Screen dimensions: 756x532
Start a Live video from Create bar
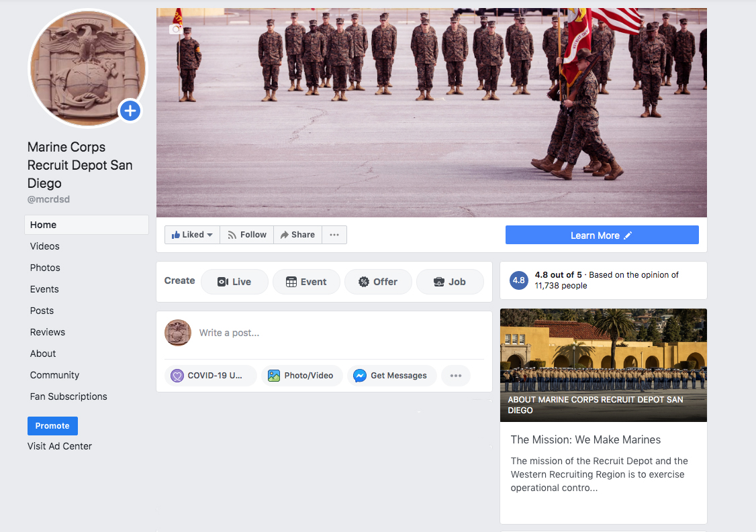234,282
